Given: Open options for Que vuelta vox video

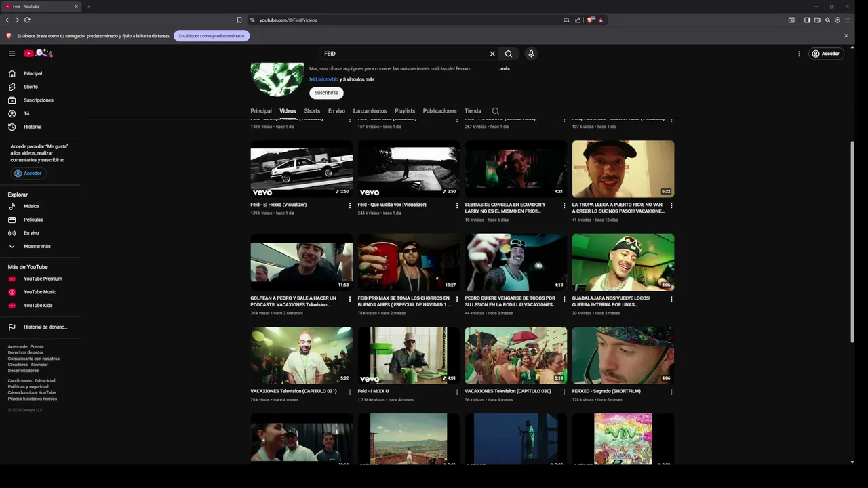Looking at the screenshot, I should [457, 205].
